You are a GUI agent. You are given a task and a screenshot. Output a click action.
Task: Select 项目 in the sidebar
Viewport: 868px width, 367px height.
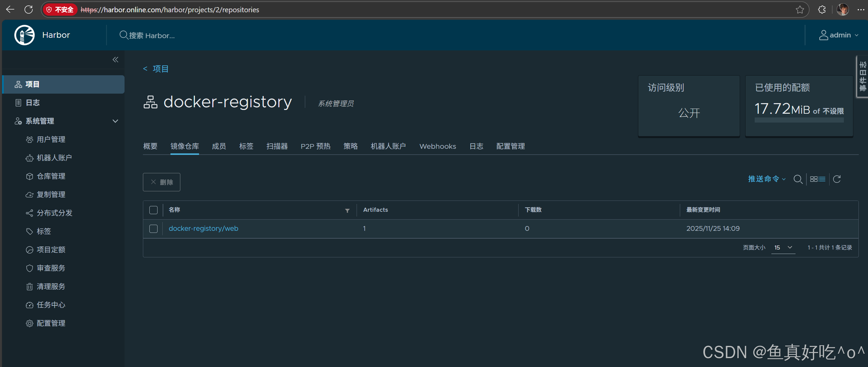64,84
